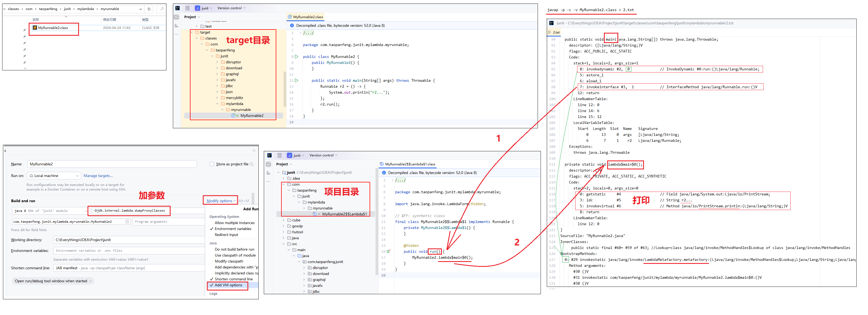Click the IntelliJ logo in bottom IDE window
Viewport: 868px width, 315px height.
click(269, 155)
